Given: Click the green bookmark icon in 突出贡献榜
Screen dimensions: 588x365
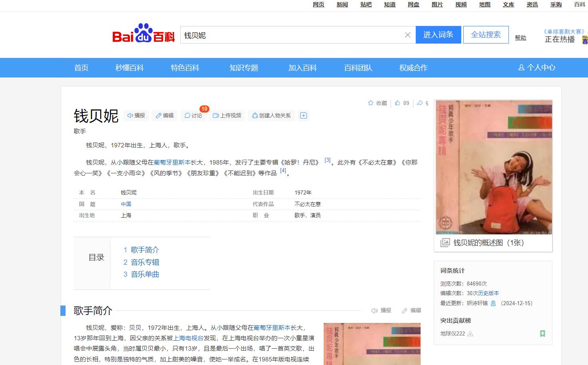Looking at the screenshot, I should click(542, 333).
